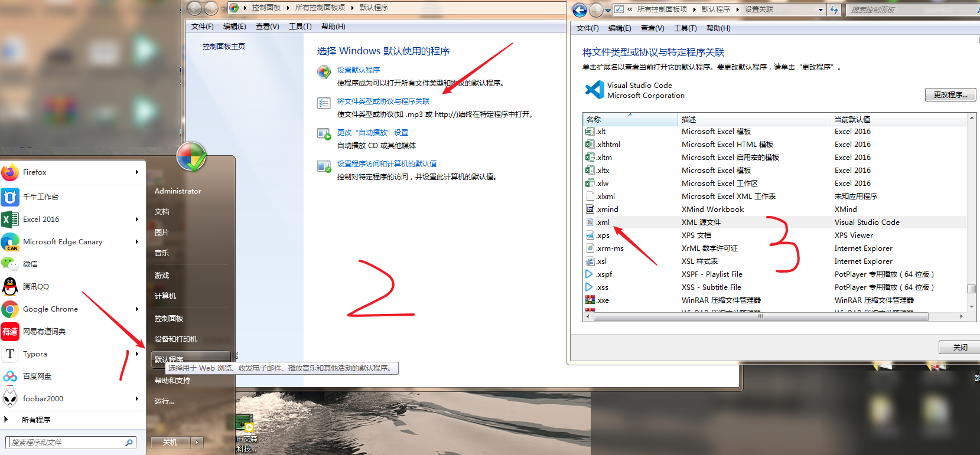Open the Excel 2016 Start menu entry

pos(71,220)
